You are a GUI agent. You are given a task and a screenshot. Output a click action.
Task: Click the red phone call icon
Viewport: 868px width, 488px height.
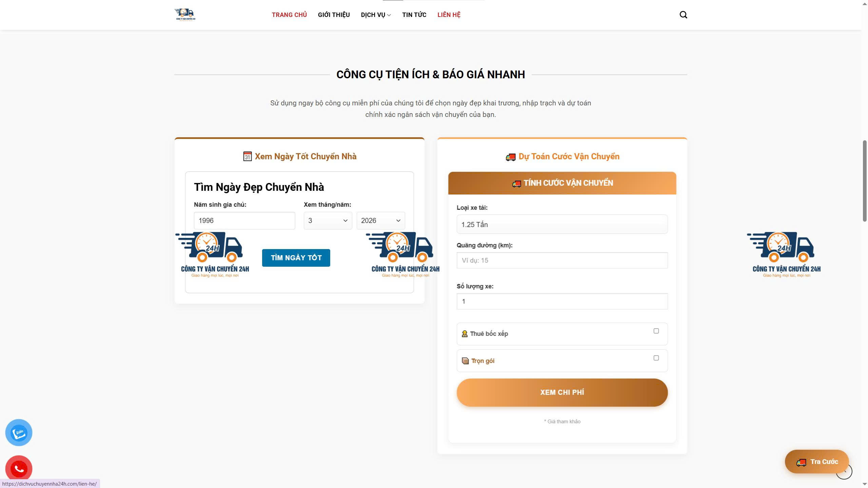point(19,469)
